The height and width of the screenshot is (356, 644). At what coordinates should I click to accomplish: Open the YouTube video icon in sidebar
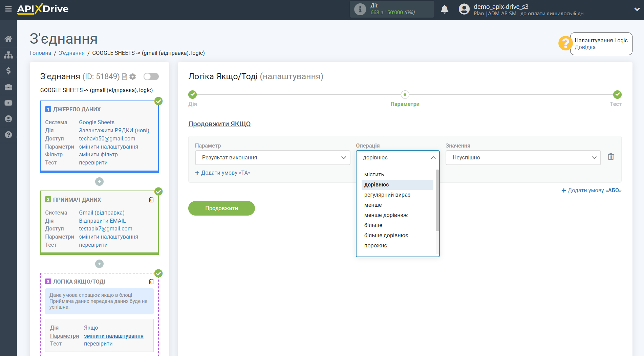8,103
